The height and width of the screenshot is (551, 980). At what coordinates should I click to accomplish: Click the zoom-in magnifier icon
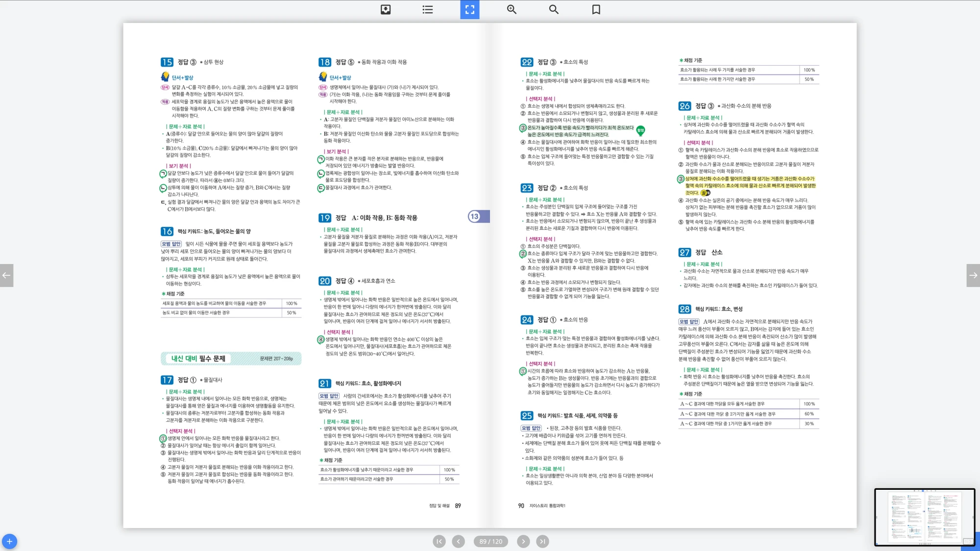click(x=512, y=9)
